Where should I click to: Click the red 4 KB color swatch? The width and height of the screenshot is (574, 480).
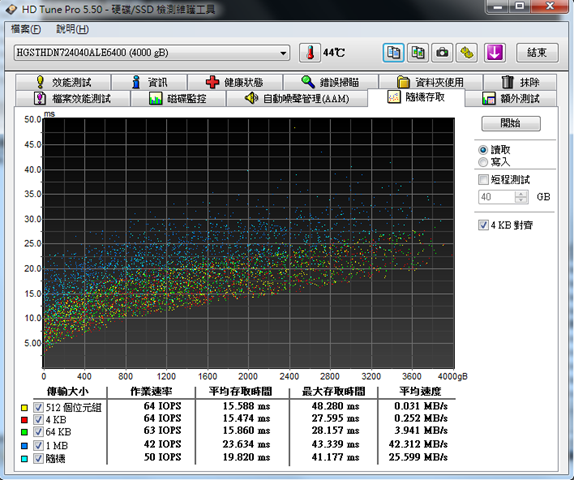(25, 420)
